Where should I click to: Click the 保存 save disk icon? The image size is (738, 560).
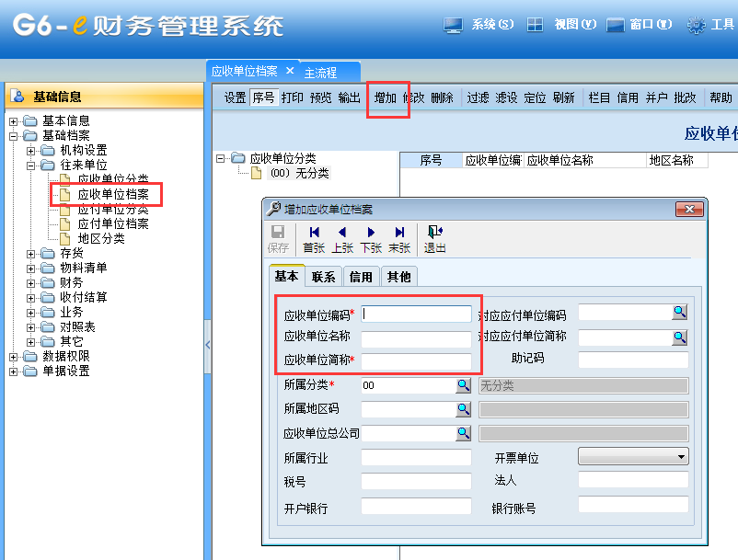coord(277,233)
